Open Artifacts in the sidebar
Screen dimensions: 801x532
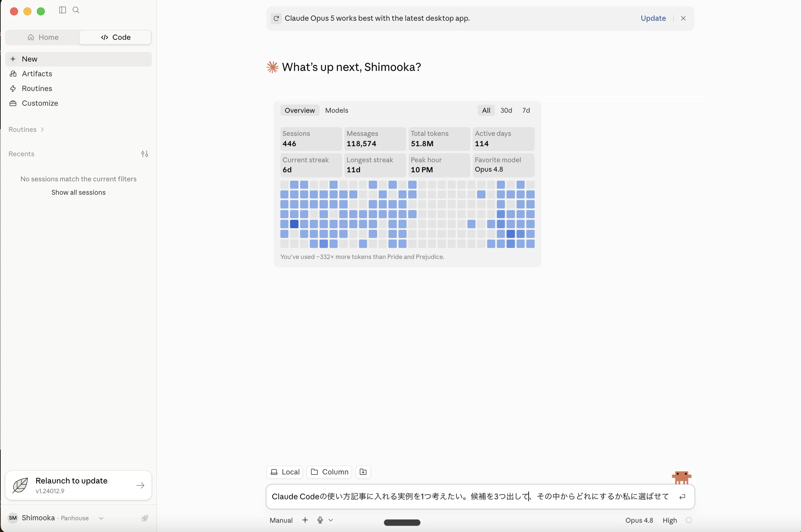point(78,74)
